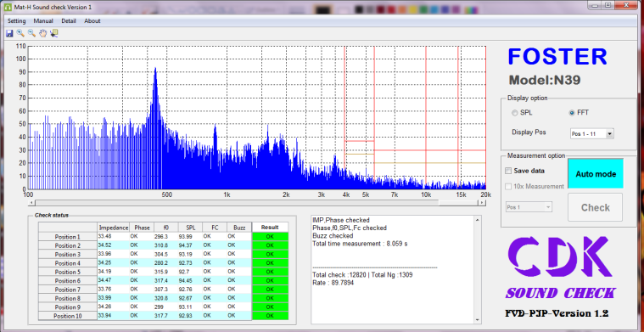Click the Buzz column header
The image size is (644, 332).
click(238, 228)
